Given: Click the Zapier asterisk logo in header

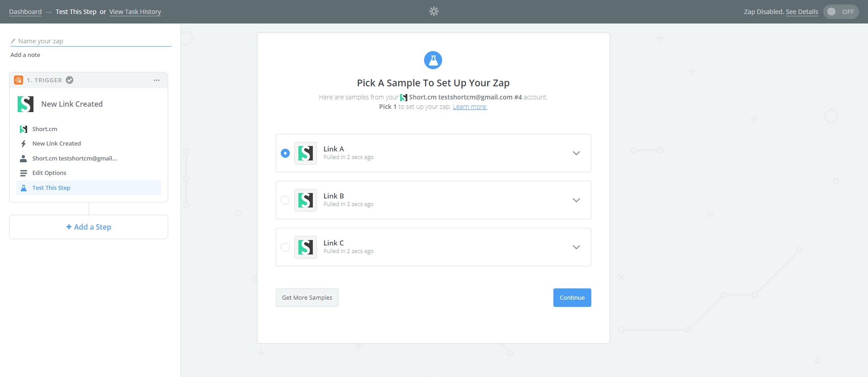Looking at the screenshot, I should pos(434,11).
